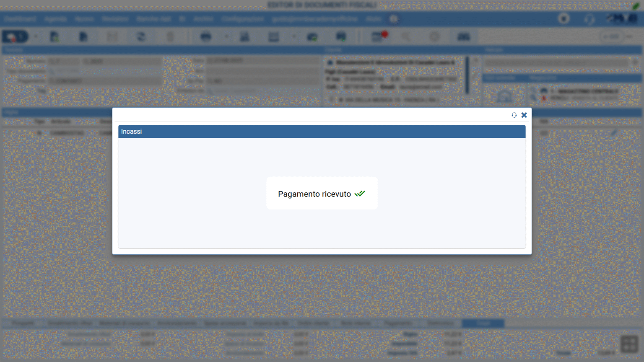Click the grid icon in bottom-right corner

pos(629,344)
